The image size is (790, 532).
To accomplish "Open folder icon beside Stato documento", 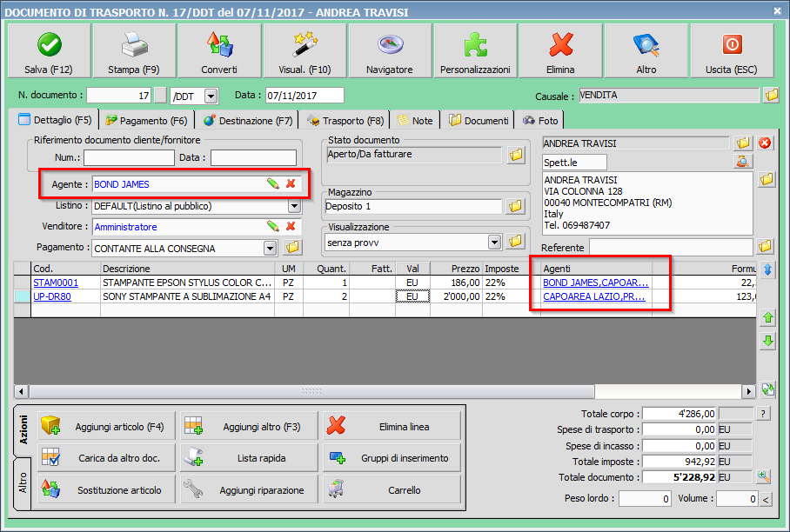I will point(515,155).
